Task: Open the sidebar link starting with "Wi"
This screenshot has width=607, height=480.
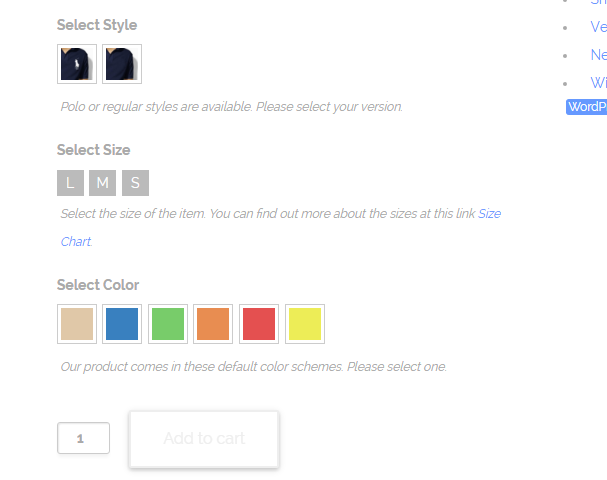Action: coord(597,83)
